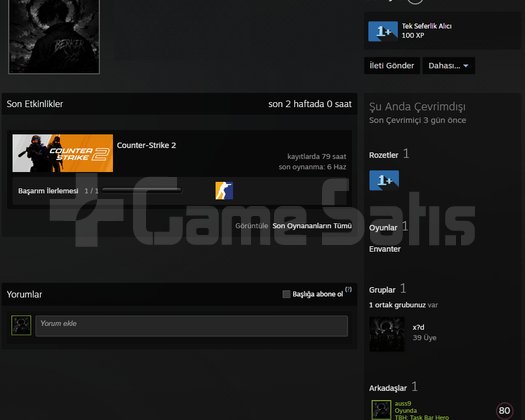Click the İleti Gönder button
Screen dimensions: 525x420
coord(392,66)
